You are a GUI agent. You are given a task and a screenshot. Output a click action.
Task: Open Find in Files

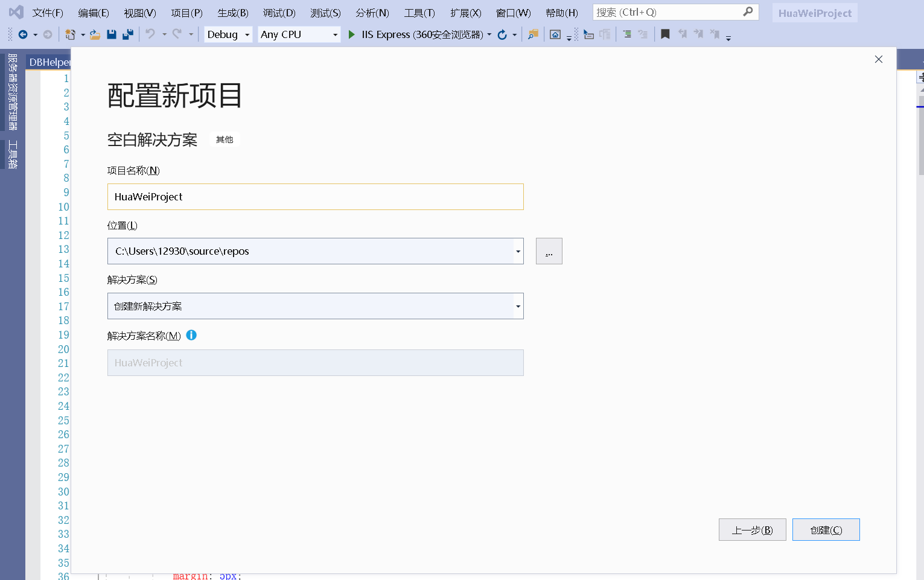point(533,34)
